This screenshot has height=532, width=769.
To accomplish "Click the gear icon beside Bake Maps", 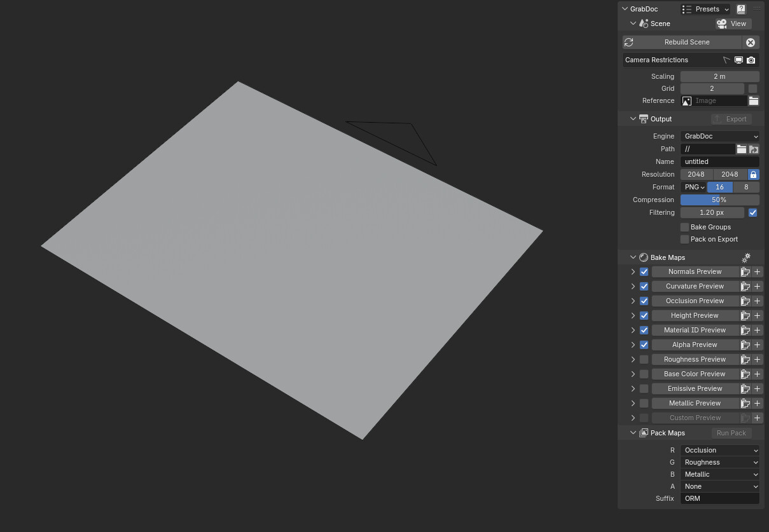I will click(x=745, y=257).
